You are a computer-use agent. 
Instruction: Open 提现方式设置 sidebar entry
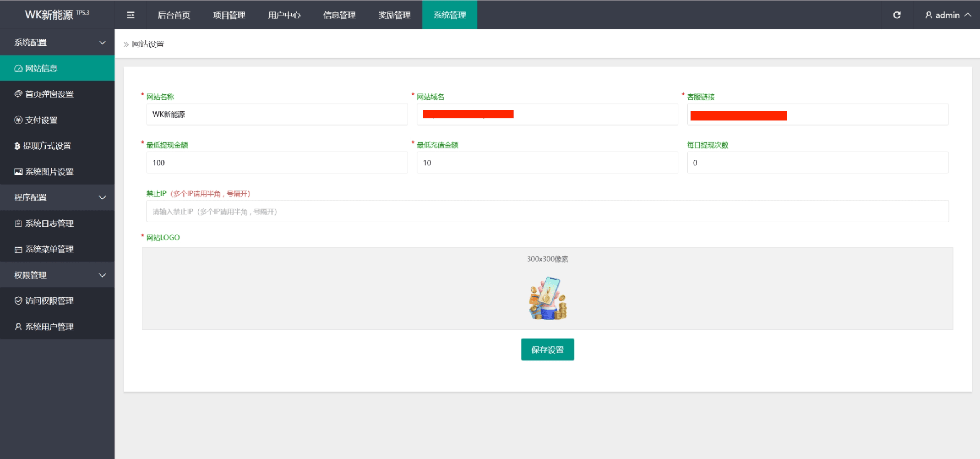tap(47, 146)
